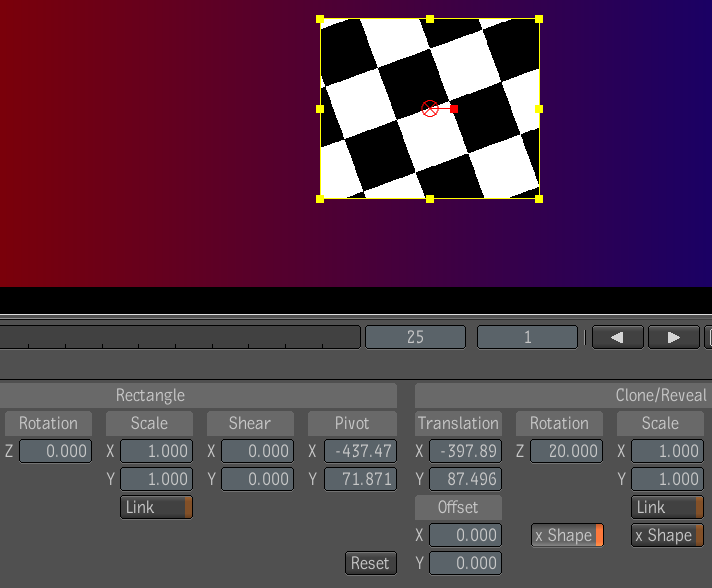Select the top-middle yellow edge handle
The image size is (712, 588).
point(430,19)
